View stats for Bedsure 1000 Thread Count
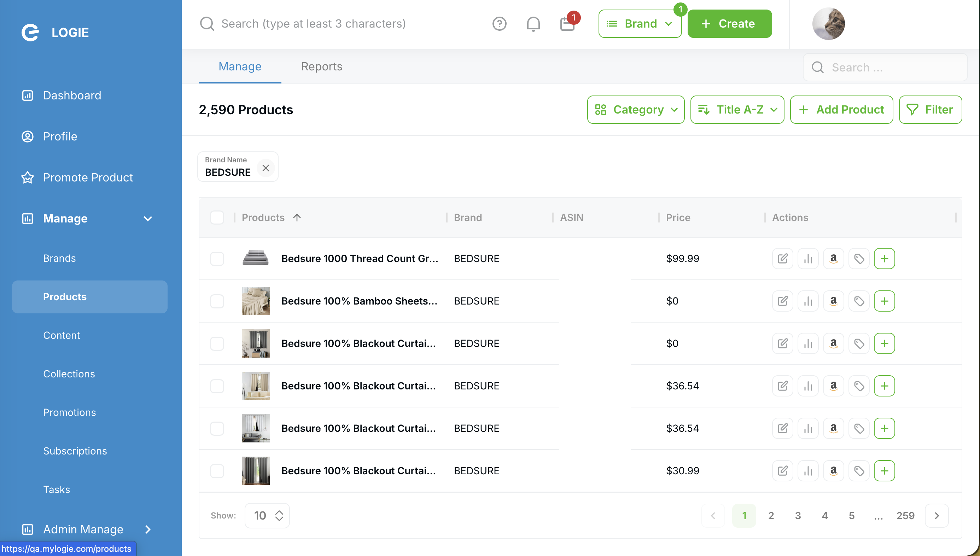The height and width of the screenshot is (556, 980). [808, 259]
